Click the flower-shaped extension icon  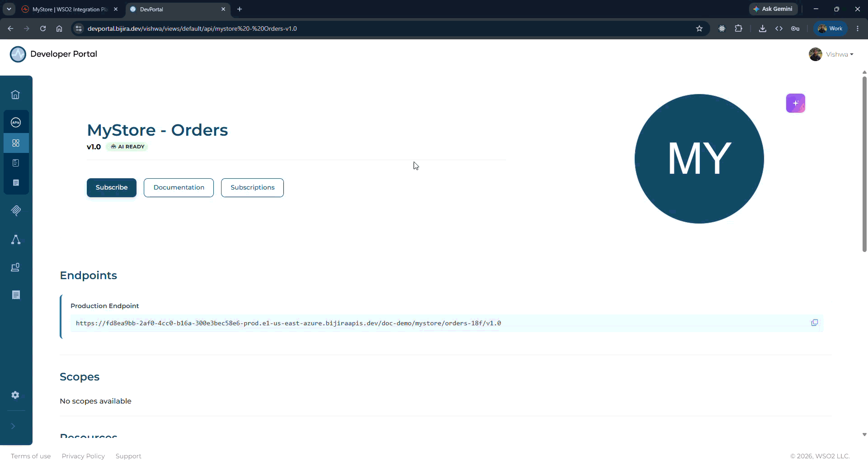[722, 29]
